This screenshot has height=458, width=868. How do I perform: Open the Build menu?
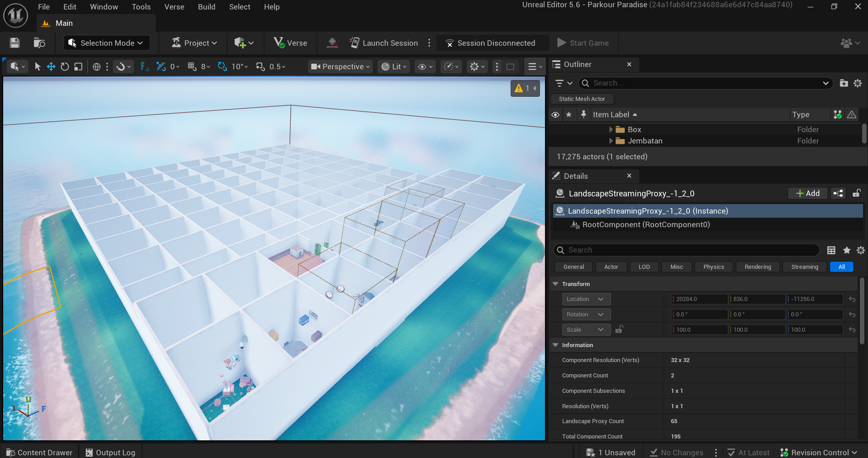click(206, 7)
